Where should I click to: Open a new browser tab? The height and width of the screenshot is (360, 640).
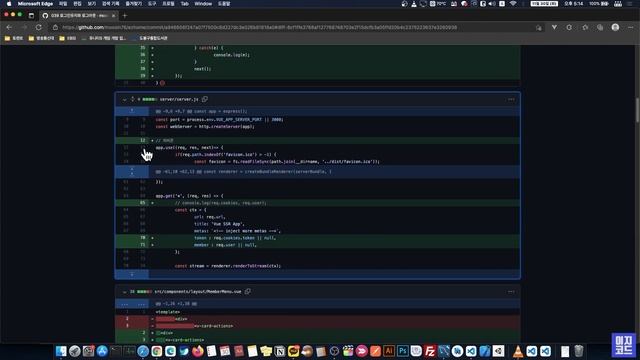(125, 16)
